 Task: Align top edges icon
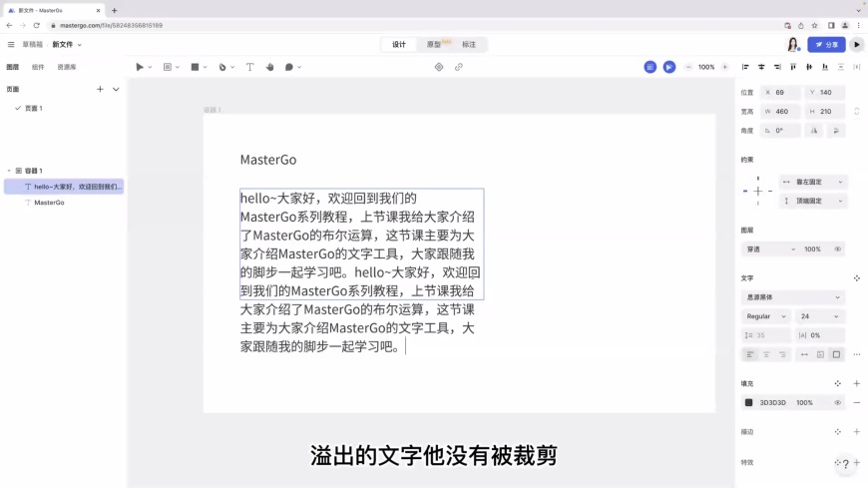[x=793, y=67]
